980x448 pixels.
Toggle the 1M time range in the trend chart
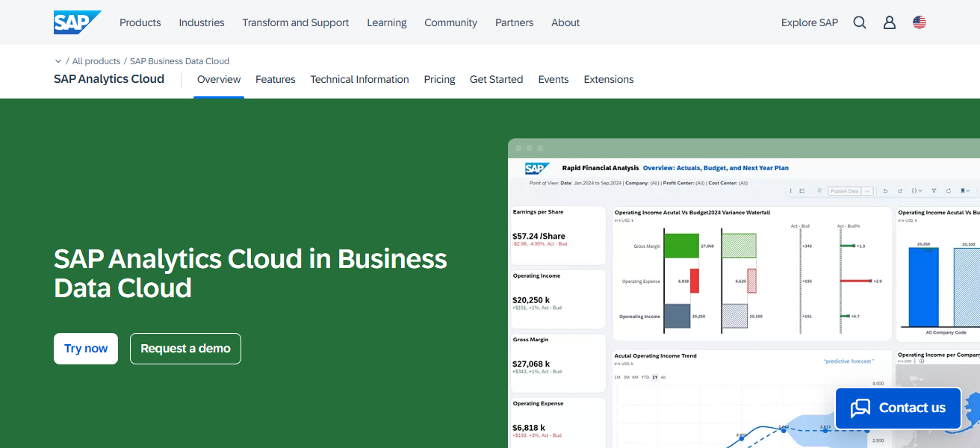click(x=618, y=378)
